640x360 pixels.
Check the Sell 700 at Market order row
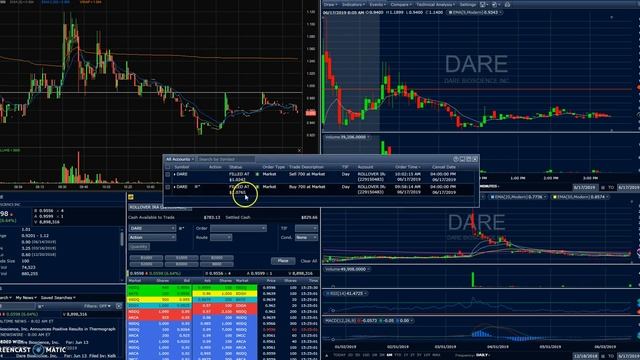pos(168,174)
